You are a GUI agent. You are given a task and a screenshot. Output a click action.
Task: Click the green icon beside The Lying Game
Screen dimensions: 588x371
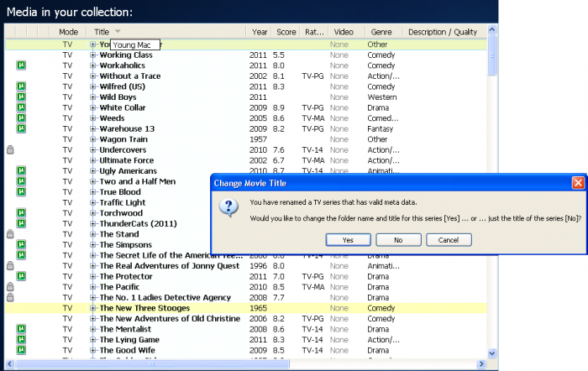(21, 339)
